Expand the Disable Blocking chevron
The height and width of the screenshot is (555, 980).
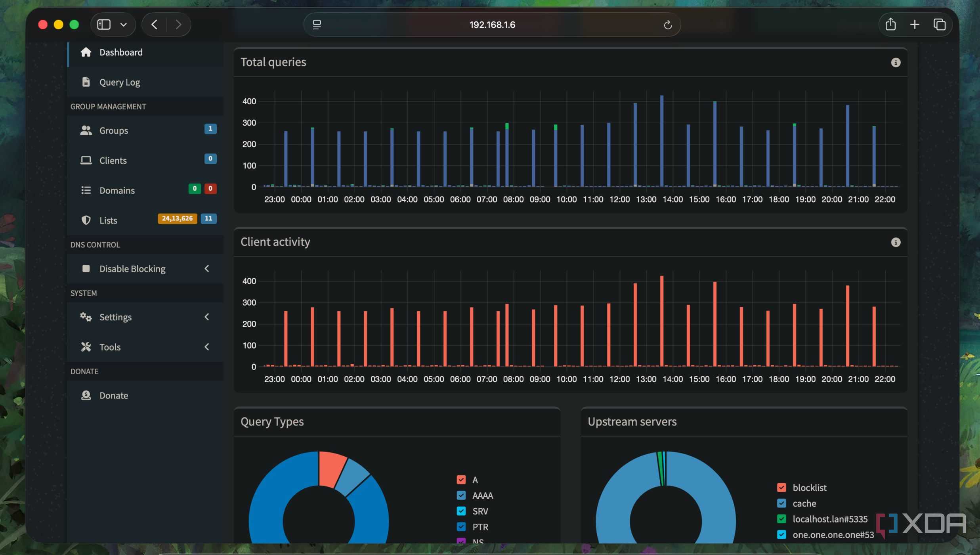pos(206,268)
